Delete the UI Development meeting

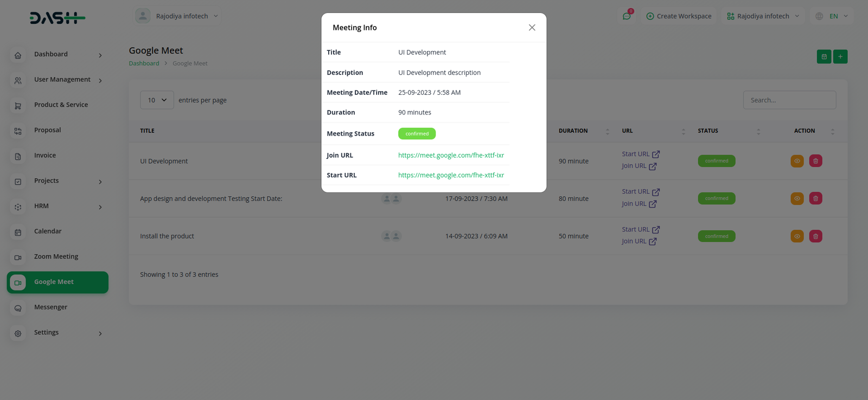click(x=815, y=161)
